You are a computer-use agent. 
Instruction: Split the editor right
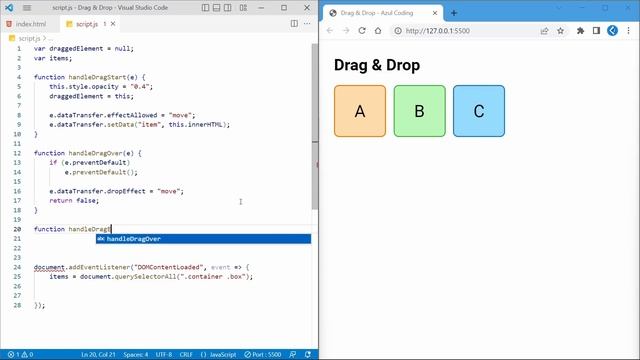tap(294, 24)
